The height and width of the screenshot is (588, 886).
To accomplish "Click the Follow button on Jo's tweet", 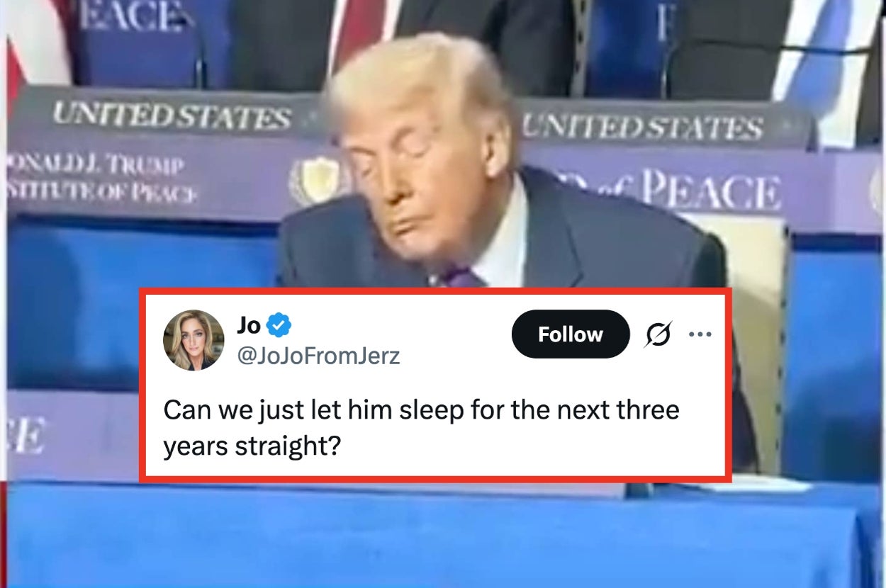I will point(570,334).
